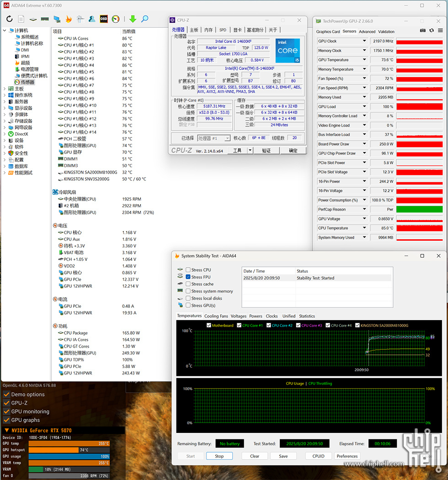This screenshot has width=448, height=480.
Task: Click the CPU chip icon in AIDA64 toolbar
Action: tap(33, 19)
